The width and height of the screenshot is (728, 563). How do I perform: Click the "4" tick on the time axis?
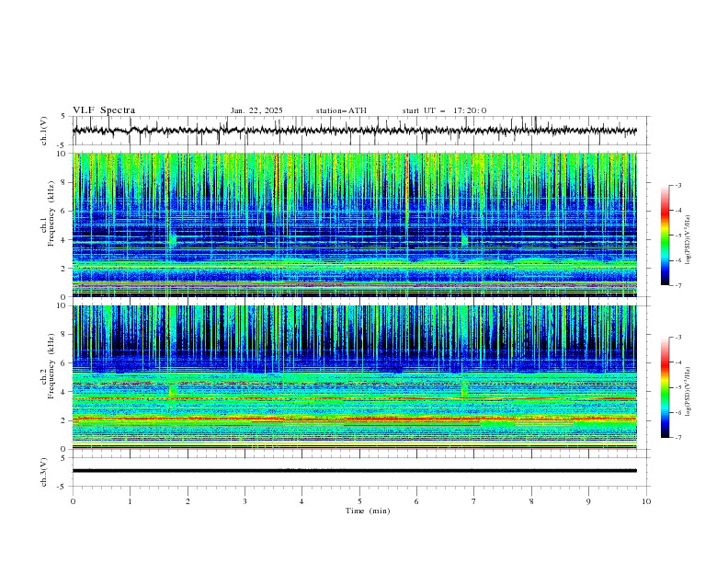pos(301,501)
